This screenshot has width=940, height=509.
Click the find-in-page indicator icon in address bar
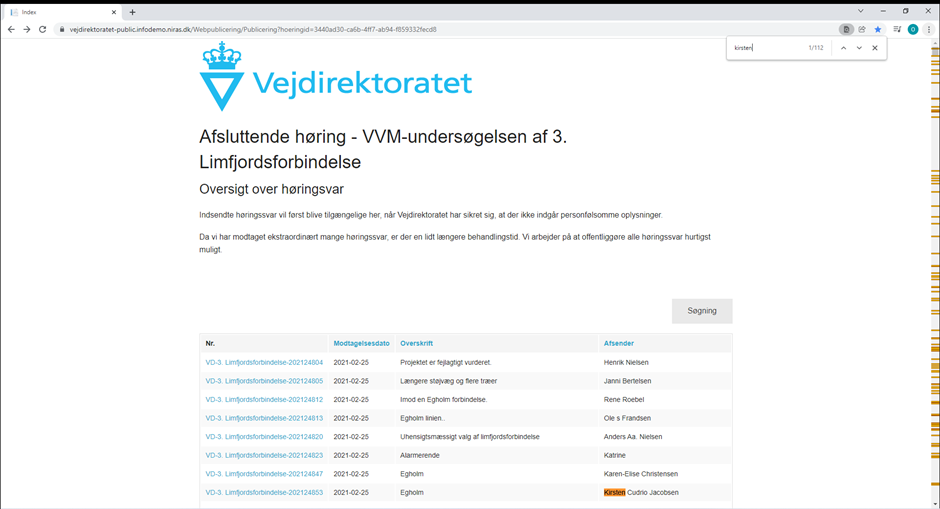click(846, 29)
